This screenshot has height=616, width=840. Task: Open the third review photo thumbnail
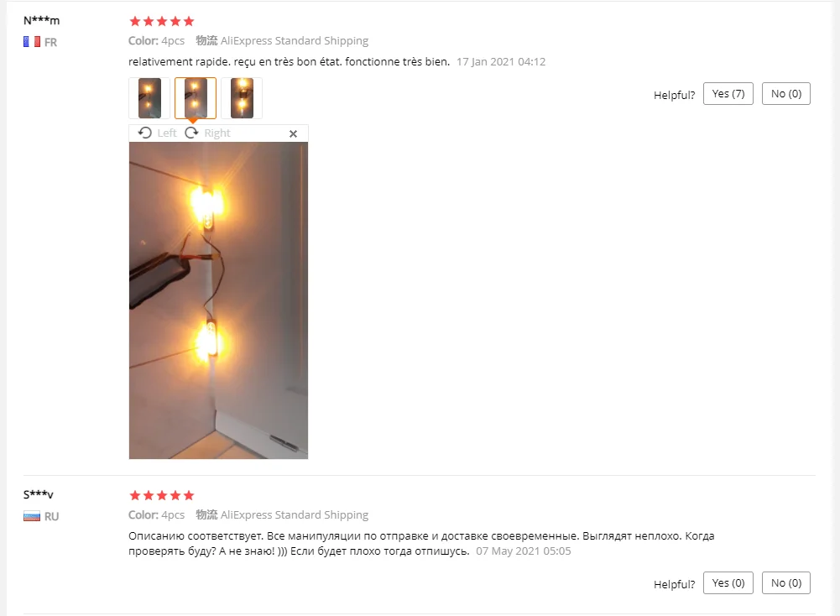point(242,98)
